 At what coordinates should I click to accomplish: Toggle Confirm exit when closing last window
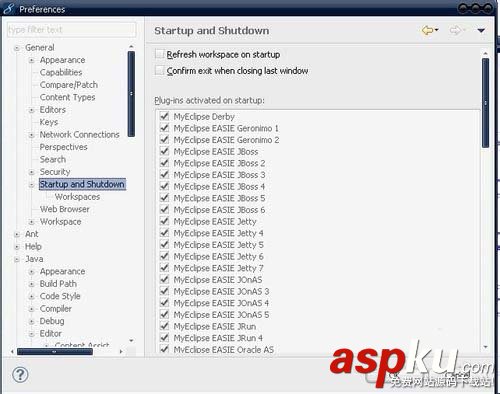[160, 70]
